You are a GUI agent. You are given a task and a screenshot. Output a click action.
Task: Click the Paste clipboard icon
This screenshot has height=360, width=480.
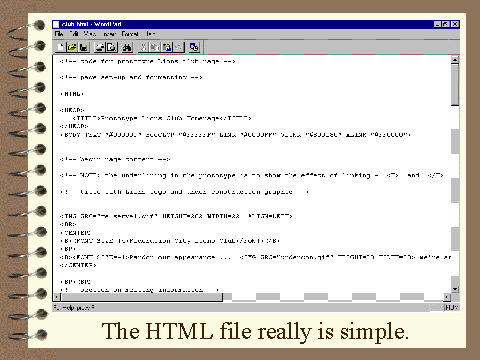click(x=167, y=47)
